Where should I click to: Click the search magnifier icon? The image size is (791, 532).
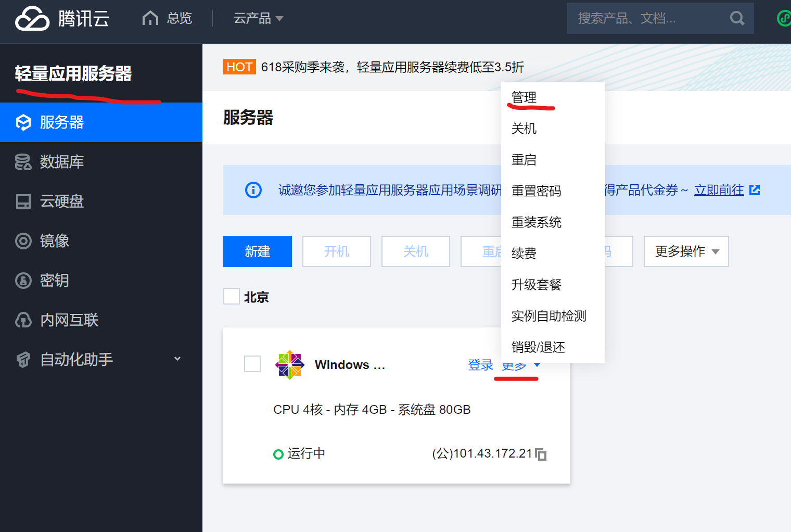pyautogui.click(x=737, y=18)
